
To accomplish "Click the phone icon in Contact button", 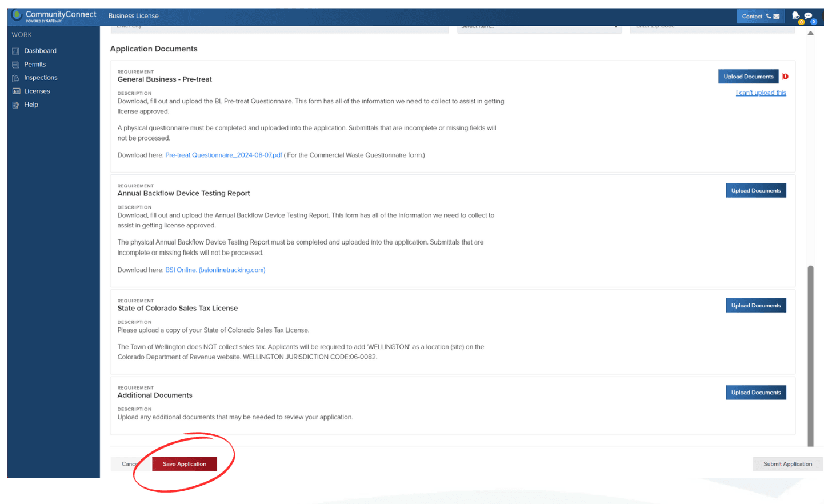I will point(769,17).
